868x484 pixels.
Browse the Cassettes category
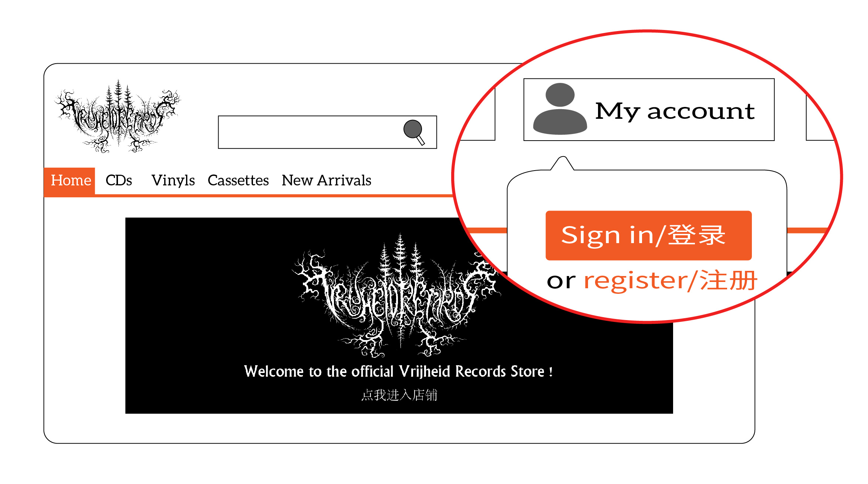pyautogui.click(x=238, y=181)
